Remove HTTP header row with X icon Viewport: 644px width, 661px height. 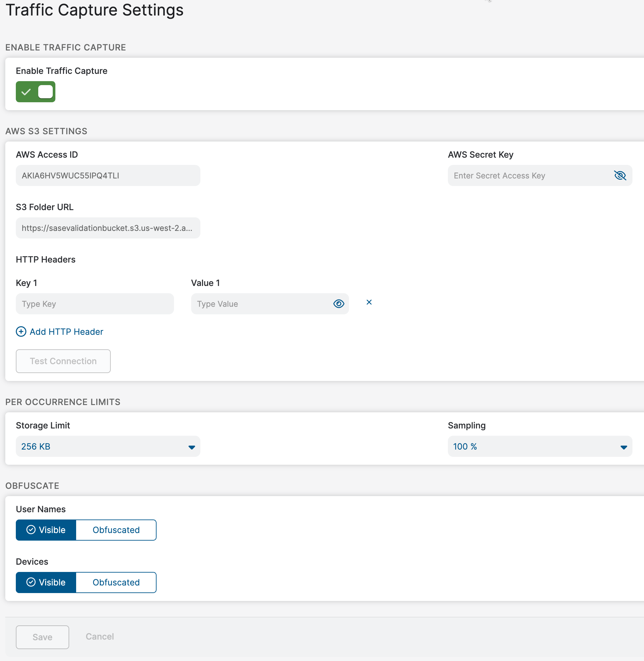click(369, 302)
